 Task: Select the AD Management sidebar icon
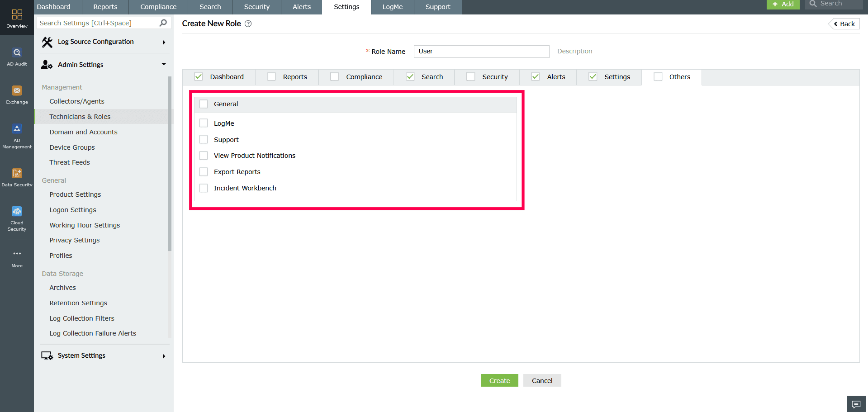pyautogui.click(x=17, y=131)
